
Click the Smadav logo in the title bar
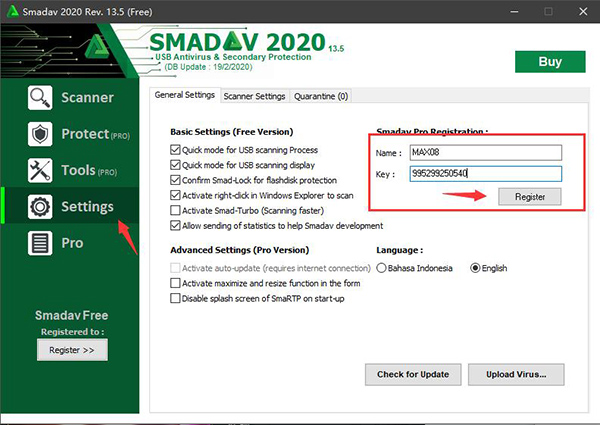13,11
